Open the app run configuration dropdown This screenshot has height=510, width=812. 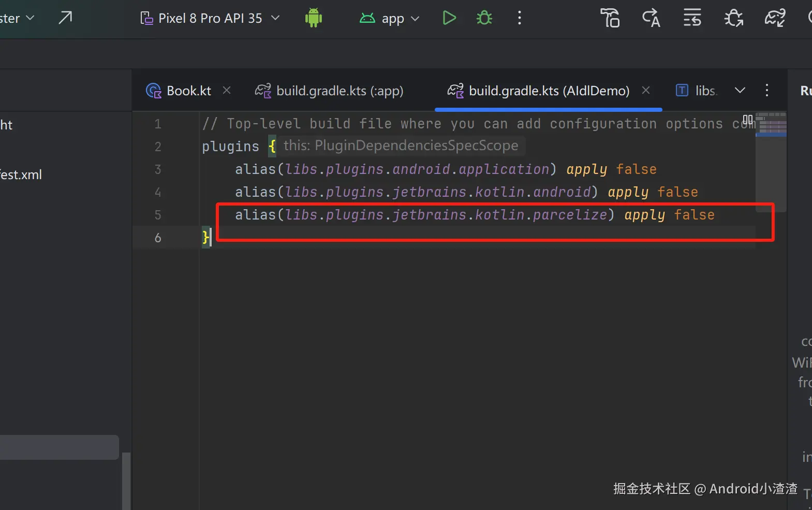(x=389, y=19)
